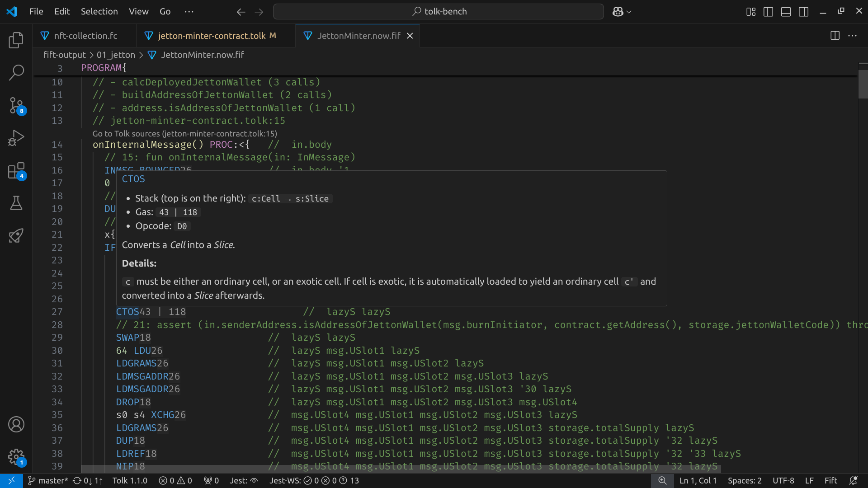868x488 pixels.
Task: Split the editor to the right
Action: [835, 36]
